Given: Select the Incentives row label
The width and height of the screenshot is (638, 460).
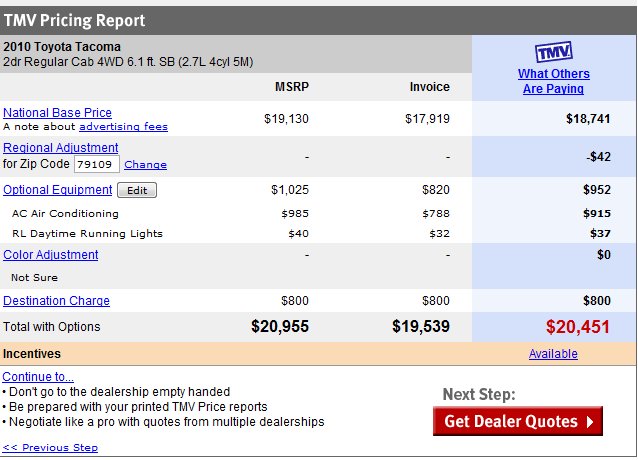Looking at the screenshot, I should [x=32, y=354].
